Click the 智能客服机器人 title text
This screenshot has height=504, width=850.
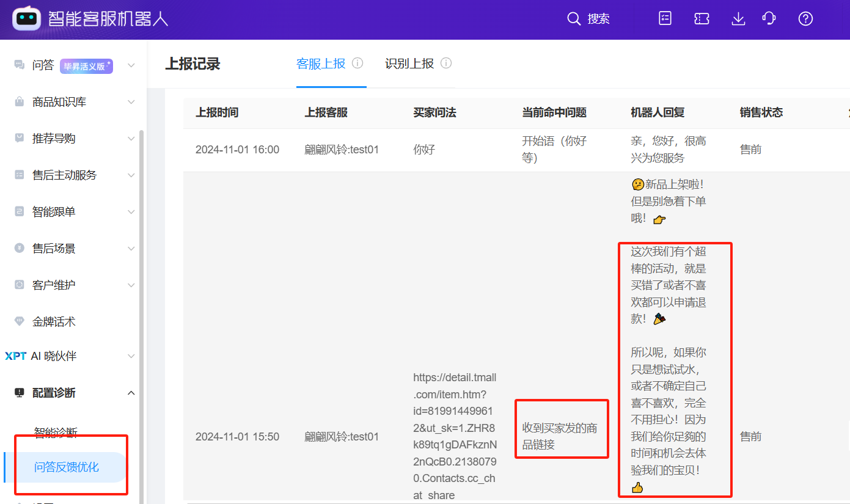108,19
